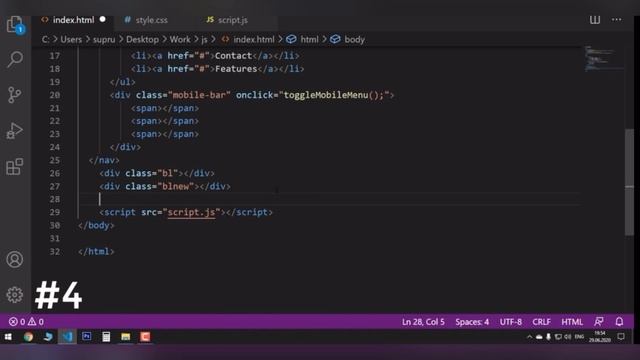Change UTF-8 file encoding
Viewport: 640px width, 360px height.
[x=511, y=322]
